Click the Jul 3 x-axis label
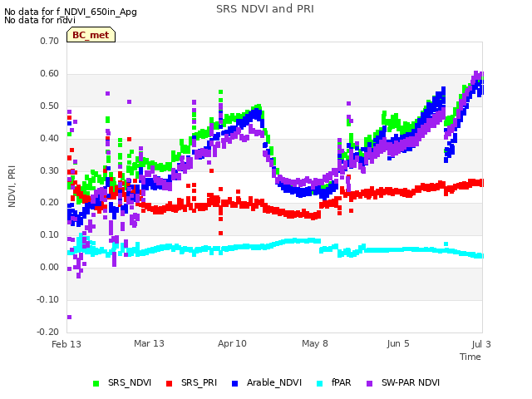The width and height of the screenshot is (532, 399). 481,344
